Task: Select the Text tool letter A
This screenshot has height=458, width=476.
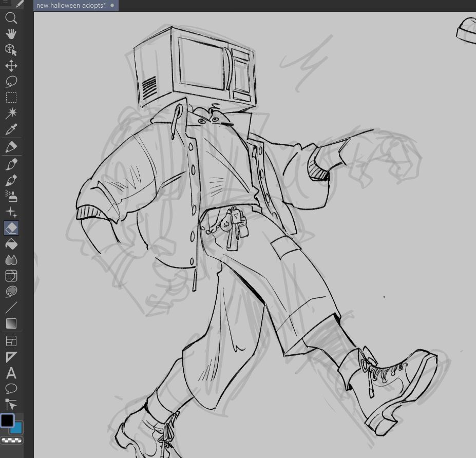Action: (11, 373)
